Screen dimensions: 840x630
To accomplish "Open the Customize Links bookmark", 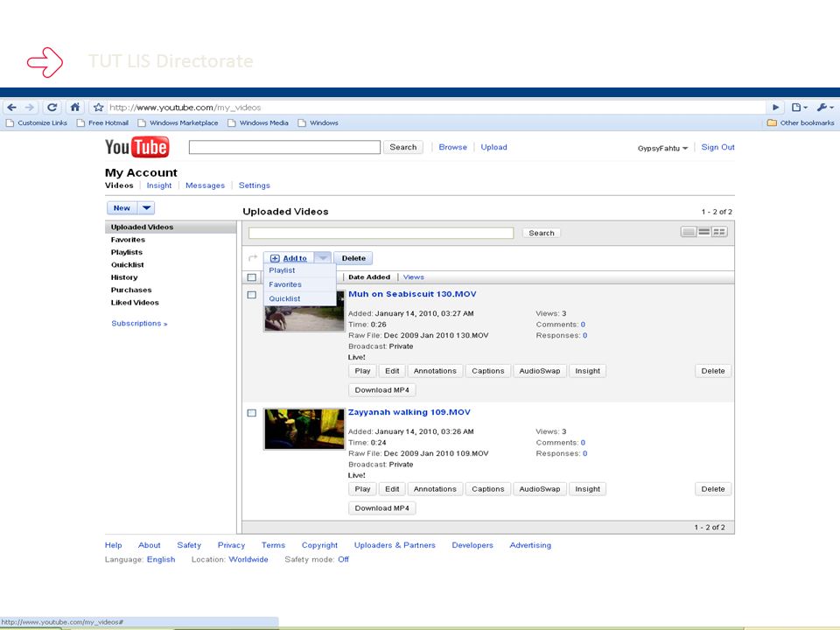I will click(x=37, y=122).
